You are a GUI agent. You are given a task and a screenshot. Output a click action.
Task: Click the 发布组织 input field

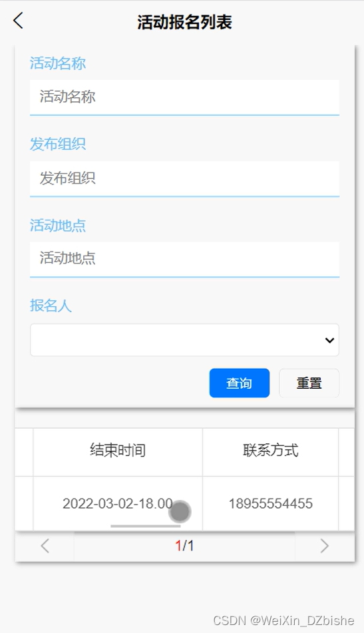pos(184,178)
